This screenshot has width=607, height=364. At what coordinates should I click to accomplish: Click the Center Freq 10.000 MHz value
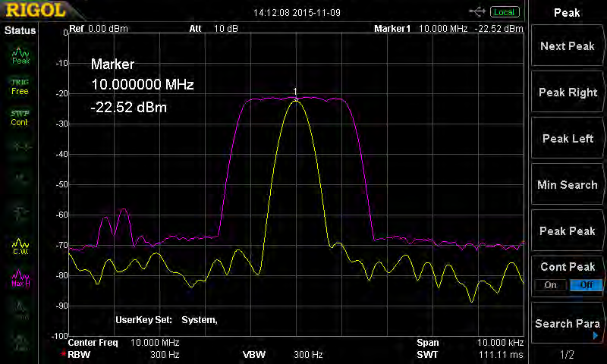[155, 343]
